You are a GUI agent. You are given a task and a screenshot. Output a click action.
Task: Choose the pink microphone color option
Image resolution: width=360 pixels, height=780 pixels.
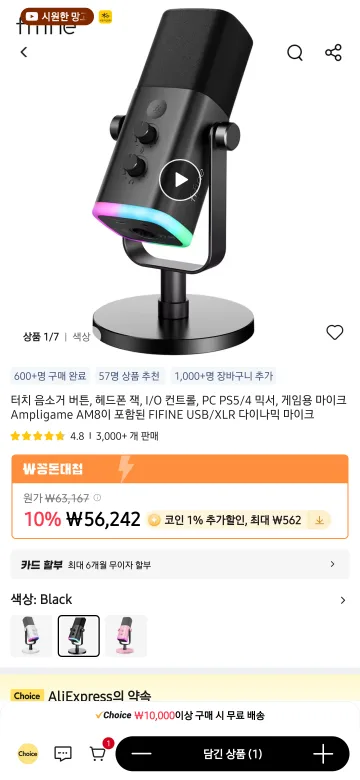pos(126,636)
